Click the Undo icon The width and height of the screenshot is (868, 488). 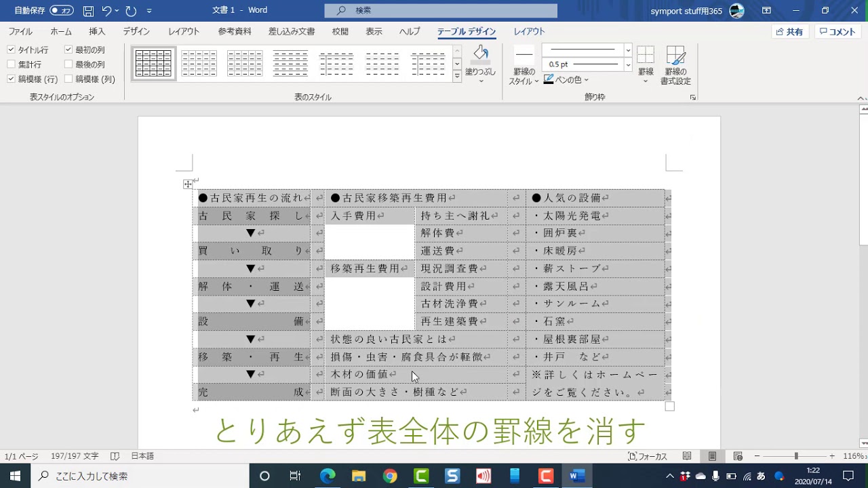click(x=106, y=11)
